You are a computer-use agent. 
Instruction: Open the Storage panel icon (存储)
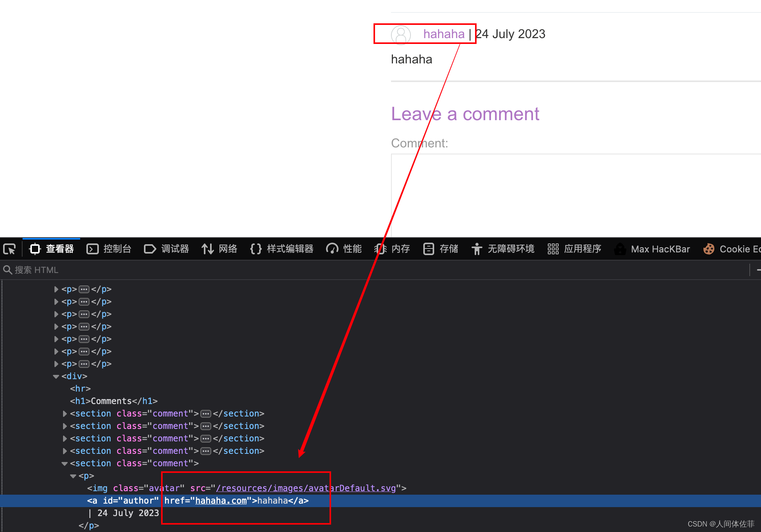point(428,249)
